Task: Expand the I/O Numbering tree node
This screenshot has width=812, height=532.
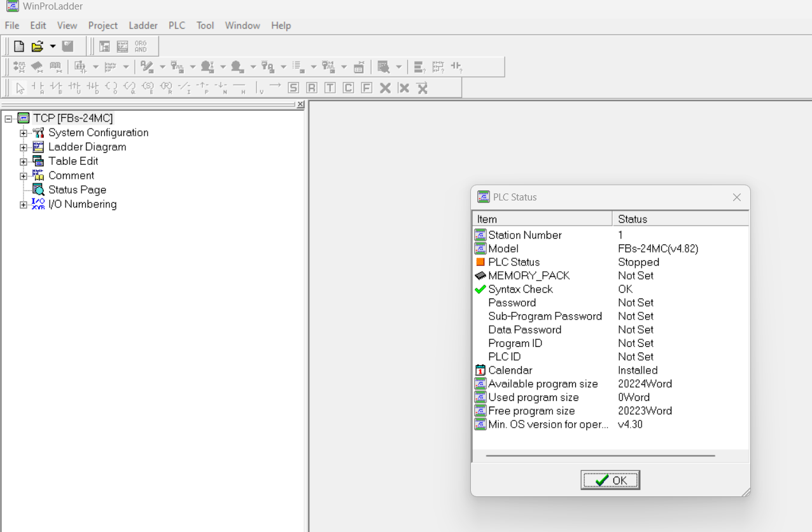Action: click(x=24, y=205)
